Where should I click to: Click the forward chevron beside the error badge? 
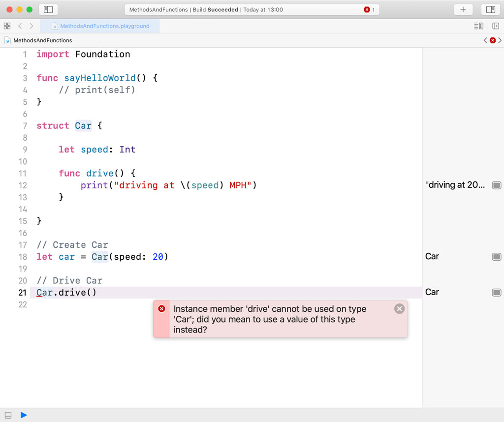(500, 40)
